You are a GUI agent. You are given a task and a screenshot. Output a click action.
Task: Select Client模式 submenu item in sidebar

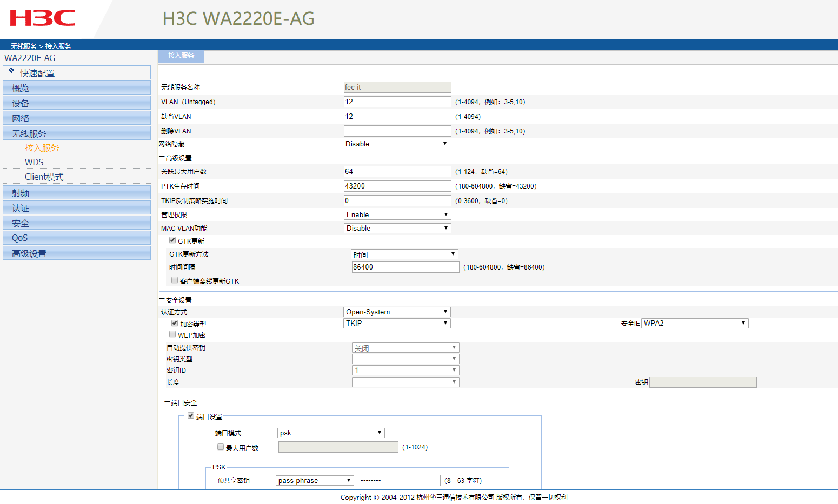coord(44,177)
